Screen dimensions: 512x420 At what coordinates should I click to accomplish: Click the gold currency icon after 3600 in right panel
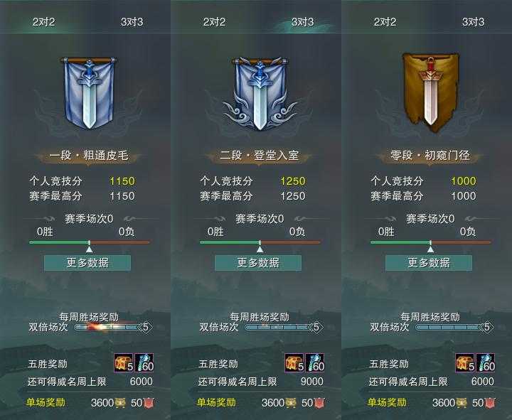tap(462, 403)
